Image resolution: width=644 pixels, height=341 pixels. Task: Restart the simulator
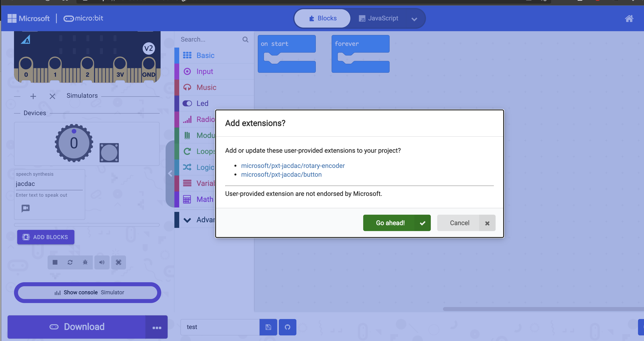[x=70, y=262]
